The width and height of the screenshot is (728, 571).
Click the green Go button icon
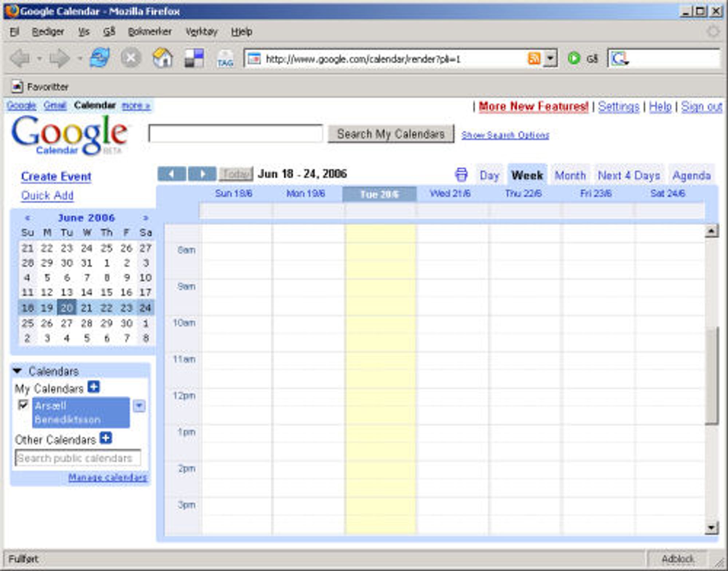point(574,58)
